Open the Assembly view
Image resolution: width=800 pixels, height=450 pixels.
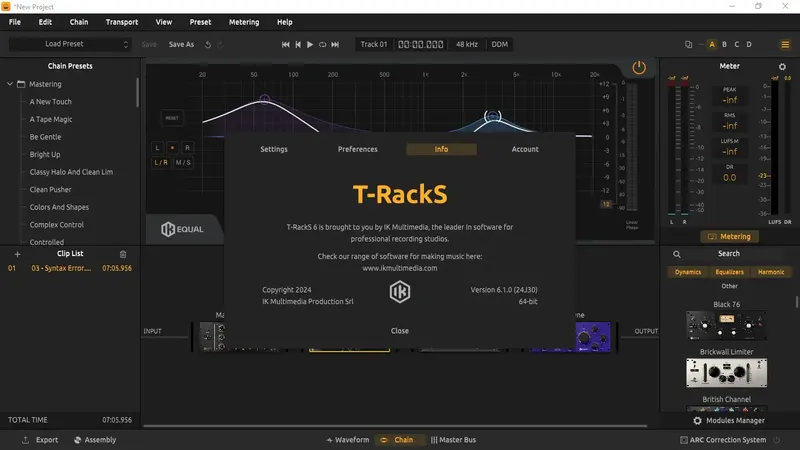[95, 440]
